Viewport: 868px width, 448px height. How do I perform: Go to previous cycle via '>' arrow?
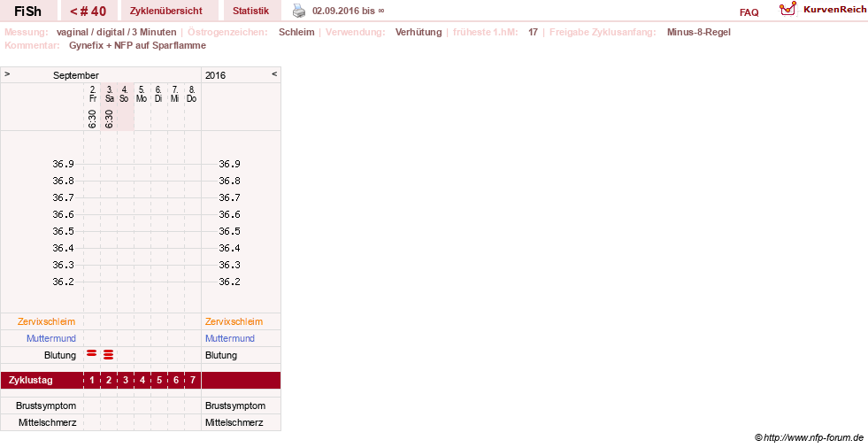[7, 74]
